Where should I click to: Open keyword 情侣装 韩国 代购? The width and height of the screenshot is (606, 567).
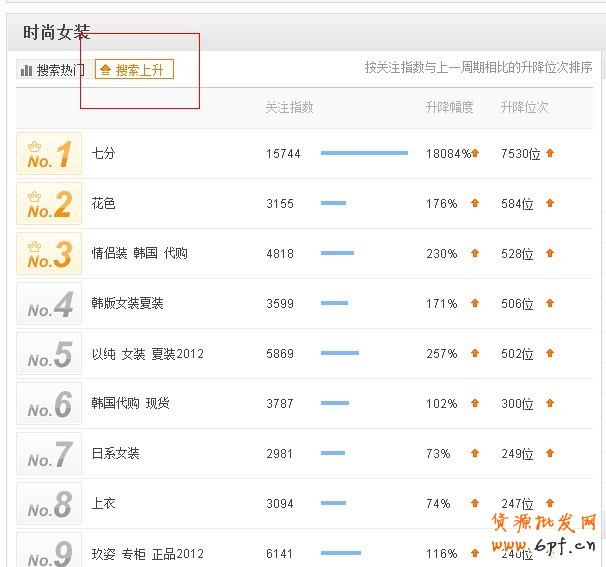[x=139, y=254]
